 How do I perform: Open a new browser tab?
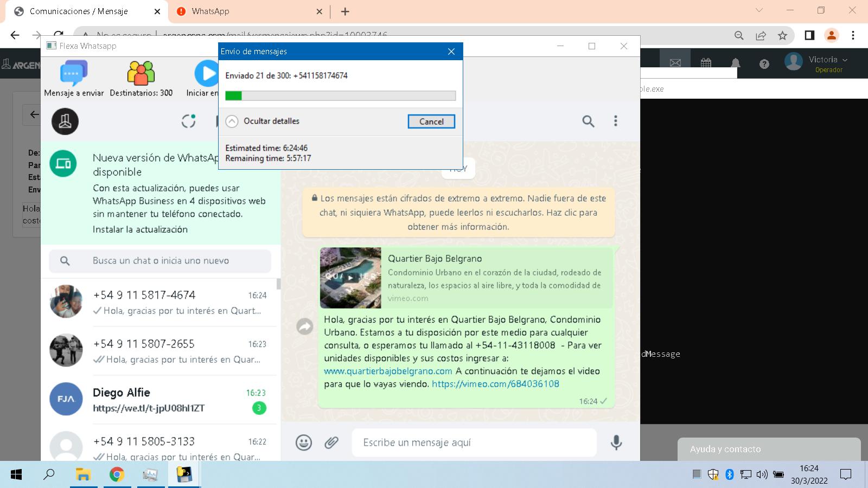pos(345,11)
